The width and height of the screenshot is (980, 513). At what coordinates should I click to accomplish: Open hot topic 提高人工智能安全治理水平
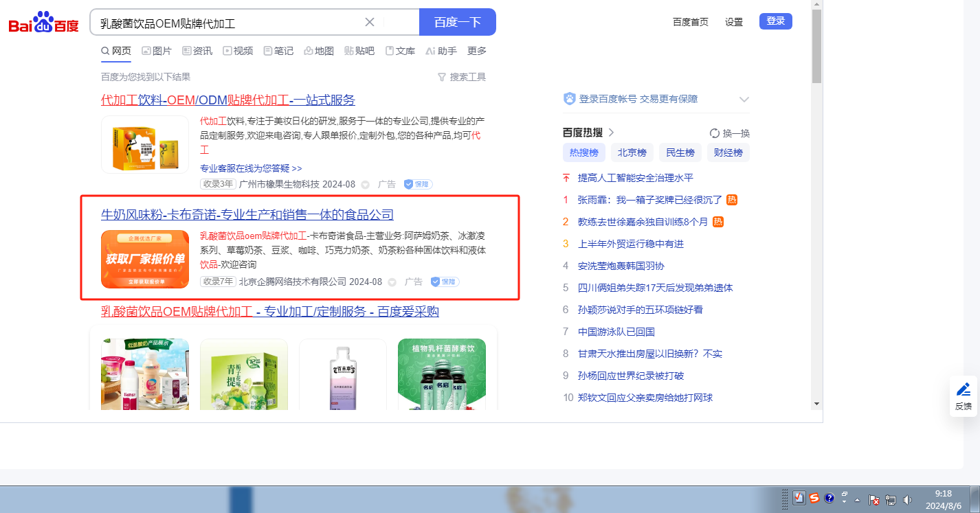coord(636,178)
